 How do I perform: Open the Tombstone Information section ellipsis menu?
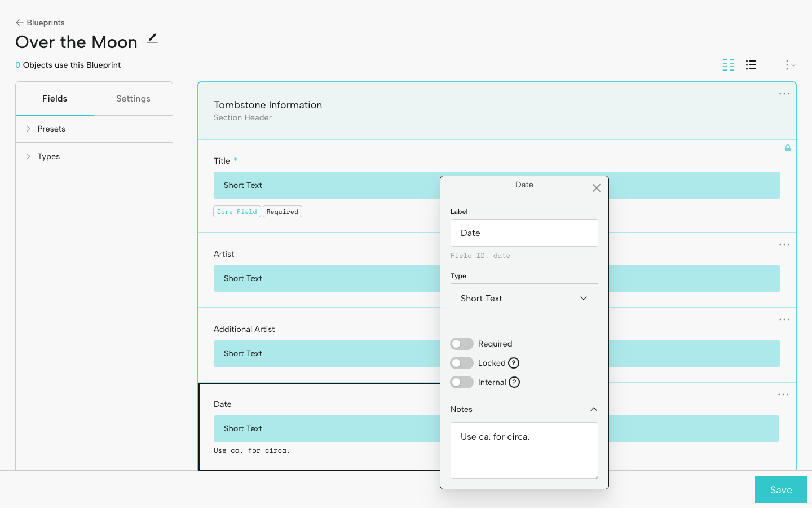click(x=784, y=94)
